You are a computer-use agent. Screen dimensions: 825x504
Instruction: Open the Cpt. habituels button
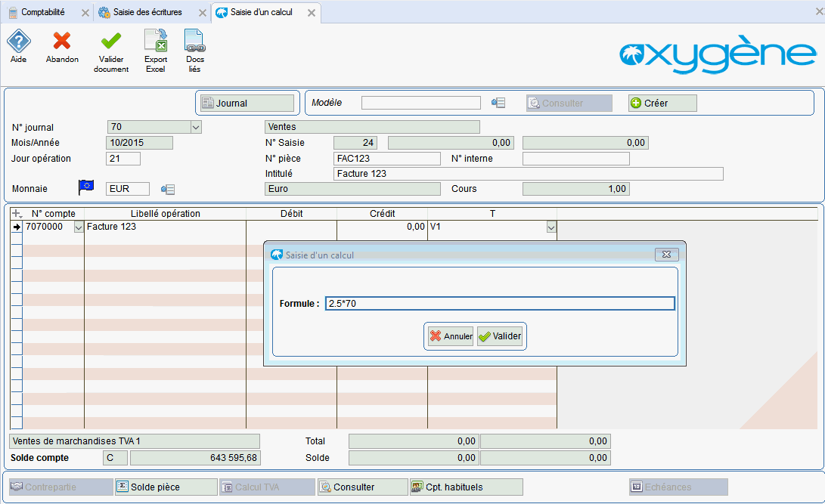tap(466, 487)
